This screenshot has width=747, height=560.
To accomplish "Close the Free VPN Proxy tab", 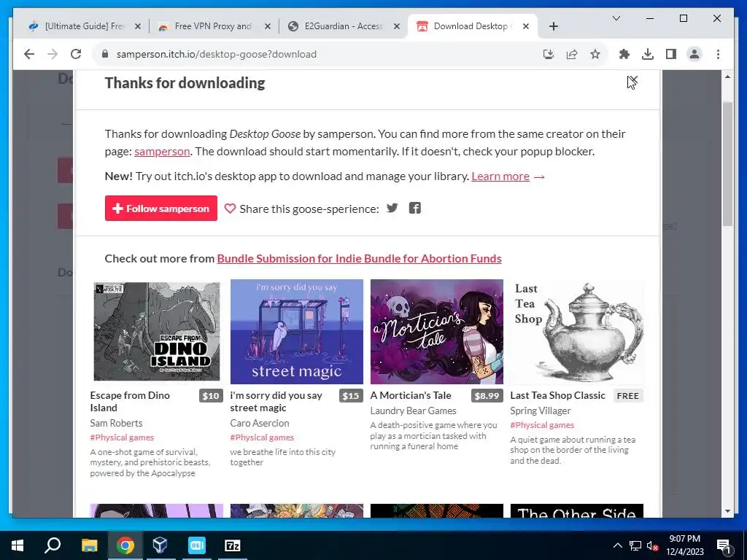I will coord(268,26).
